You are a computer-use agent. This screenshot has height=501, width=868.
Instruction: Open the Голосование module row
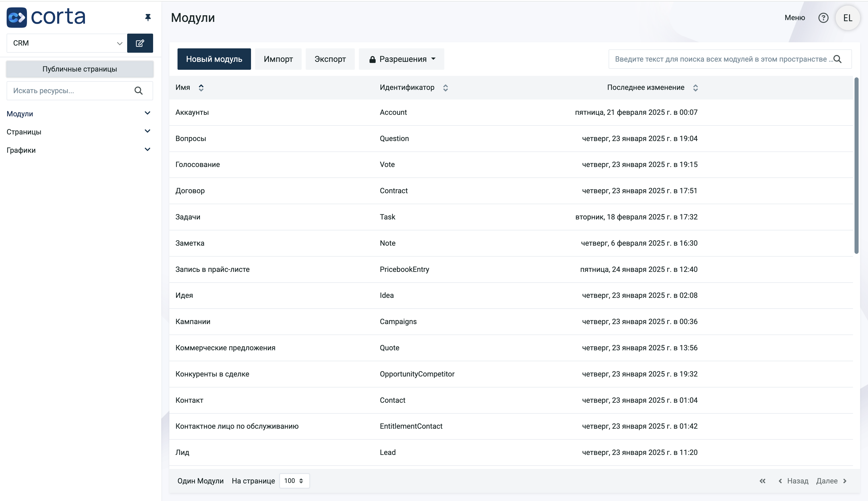(x=511, y=165)
